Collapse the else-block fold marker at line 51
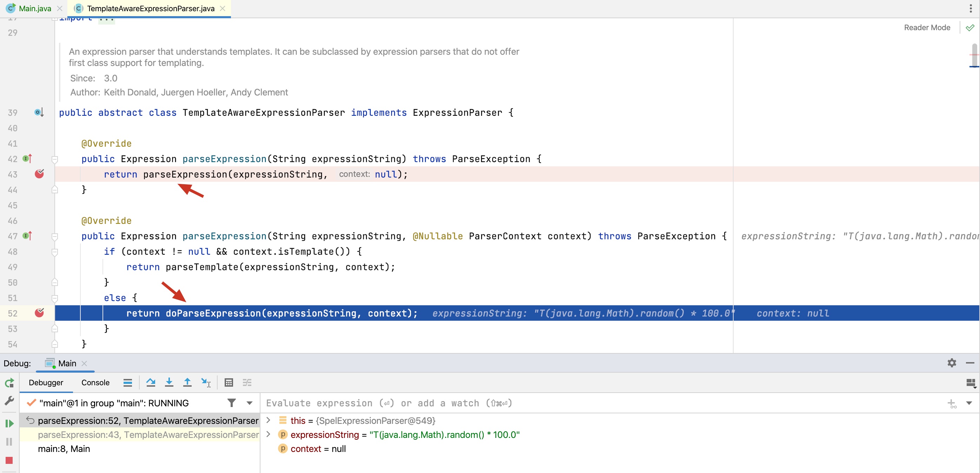Image resolution: width=980 pixels, height=473 pixels. [x=55, y=299]
